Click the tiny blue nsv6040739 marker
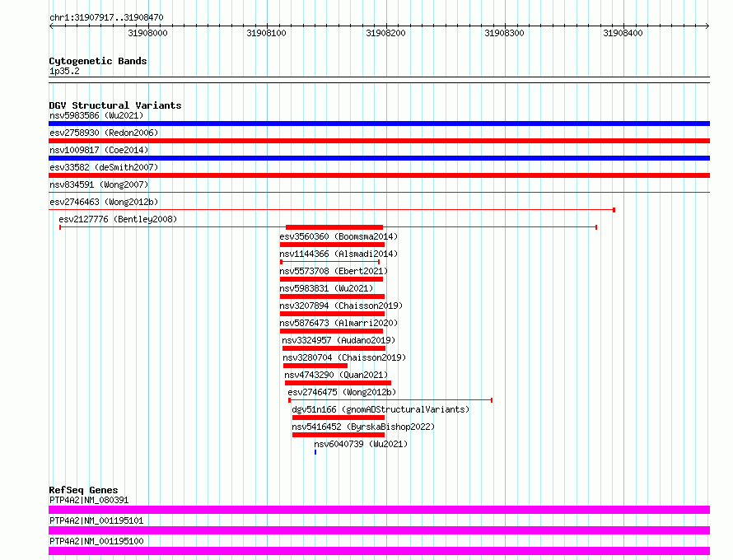 click(315, 452)
